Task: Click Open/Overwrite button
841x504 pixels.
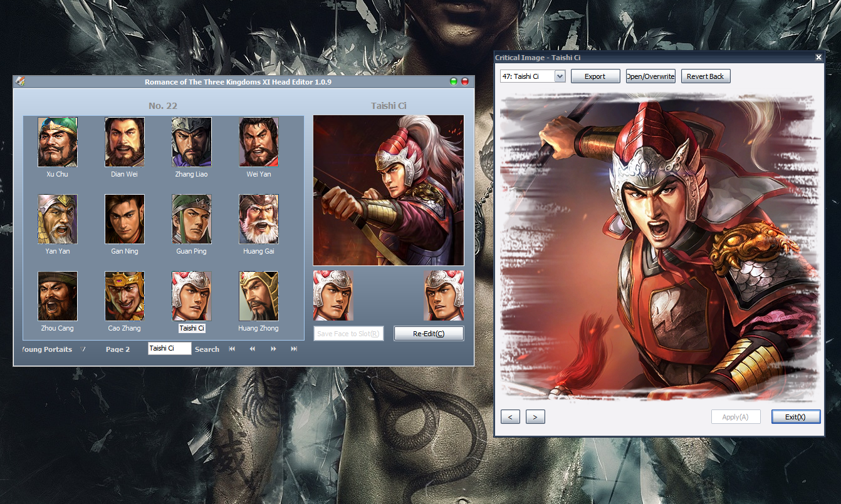Action: click(650, 76)
